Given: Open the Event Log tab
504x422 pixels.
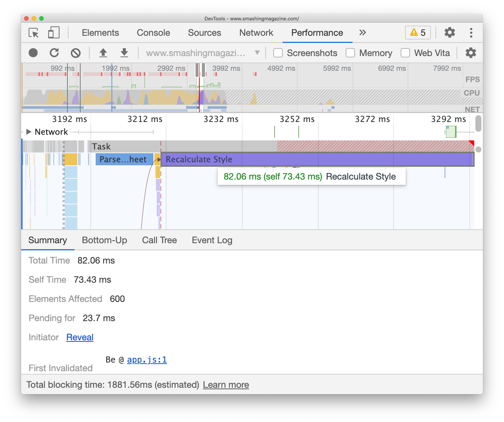Looking at the screenshot, I should pyautogui.click(x=212, y=240).
